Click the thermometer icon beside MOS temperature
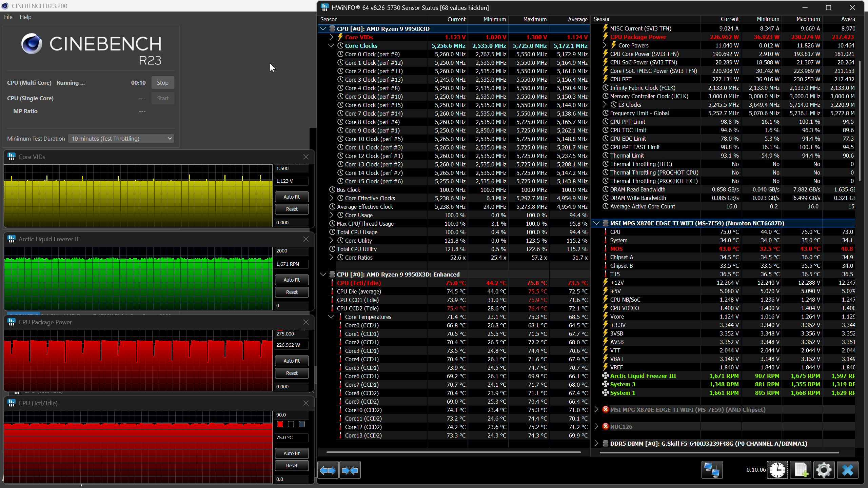868x488 pixels. (x=605, y=249)
